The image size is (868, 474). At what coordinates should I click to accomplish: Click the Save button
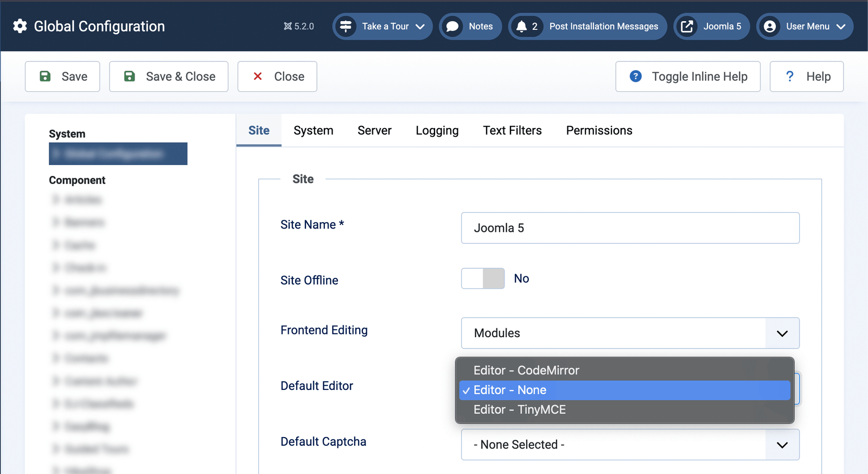click(x=62, y=77)
